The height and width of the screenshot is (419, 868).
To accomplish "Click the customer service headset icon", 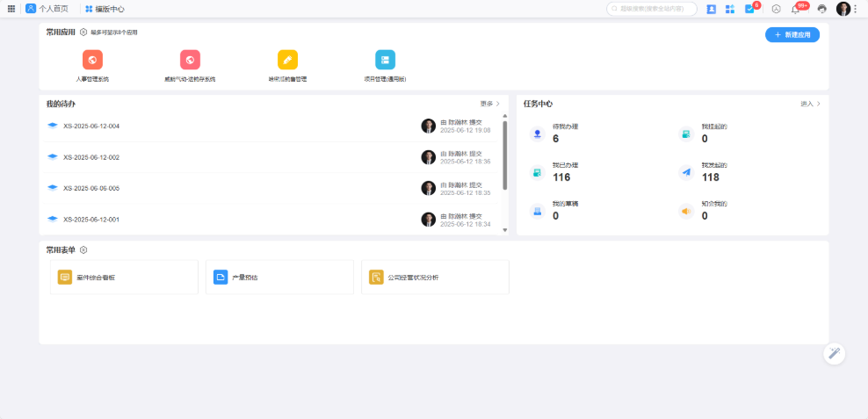I will (821, 9).
